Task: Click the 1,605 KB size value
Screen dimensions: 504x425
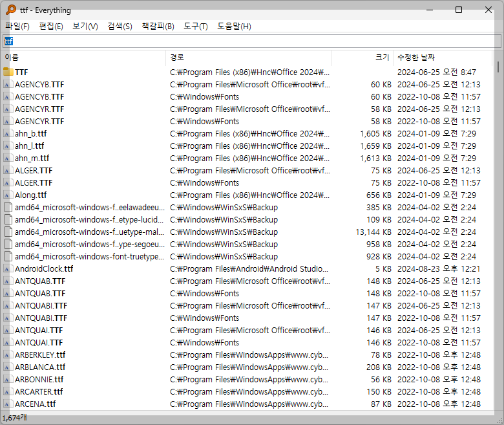Action: (375, 133)
